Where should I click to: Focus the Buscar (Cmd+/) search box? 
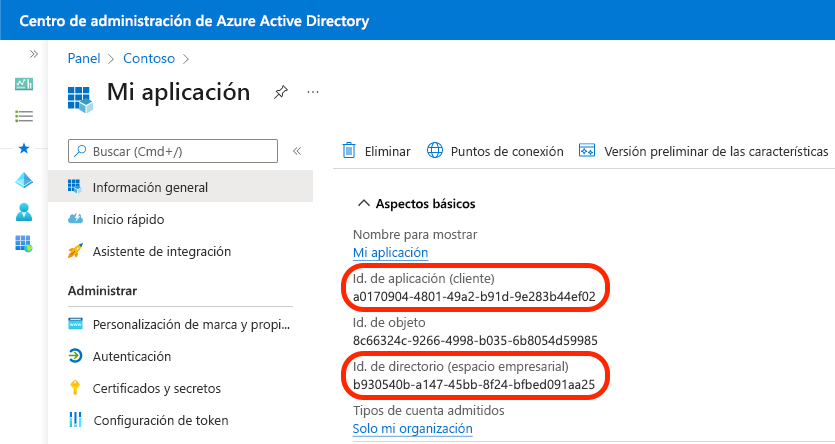click(x=173, y=151)
